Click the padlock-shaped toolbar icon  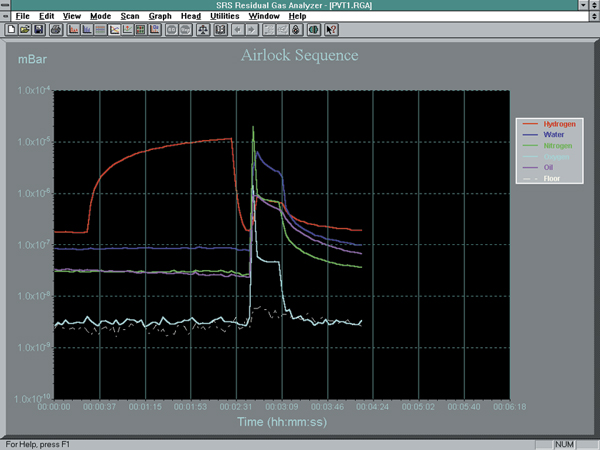pyautogui.click(x=296, y=29)
